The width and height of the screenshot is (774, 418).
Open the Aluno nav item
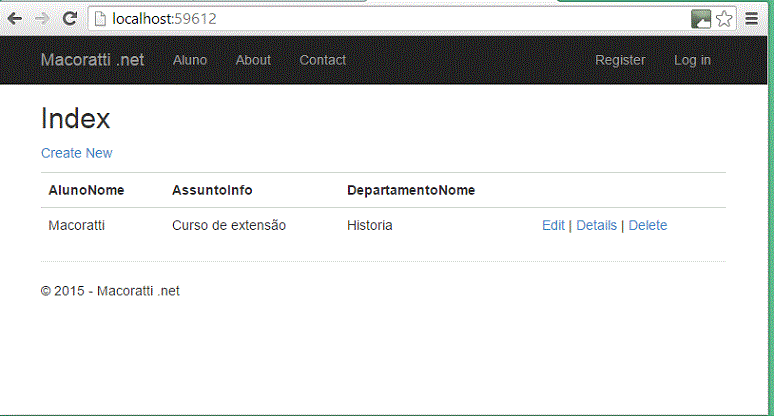click(x=190, y=60)
